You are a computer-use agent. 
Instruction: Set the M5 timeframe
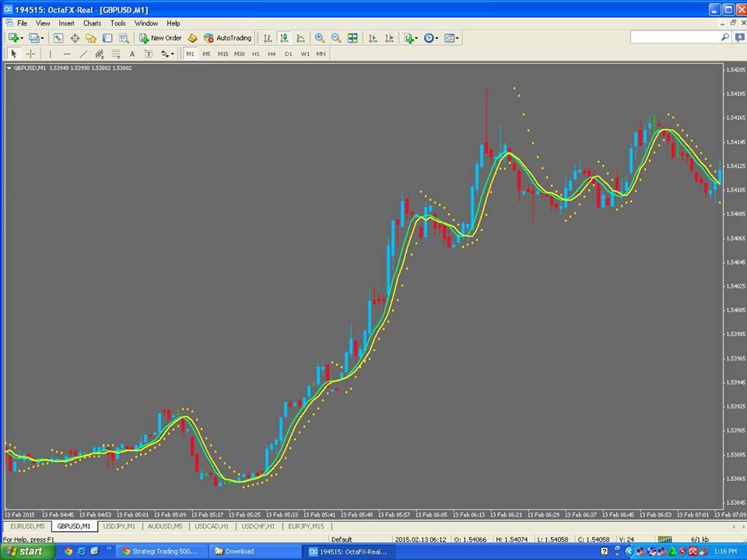pyautogui.click(x=206, y=54)
